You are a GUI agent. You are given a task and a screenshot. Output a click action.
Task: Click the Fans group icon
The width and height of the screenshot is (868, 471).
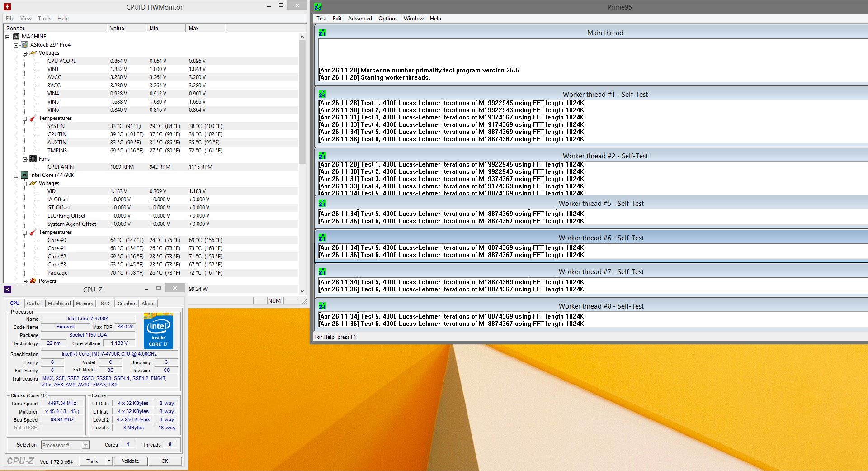coord(33,159)
